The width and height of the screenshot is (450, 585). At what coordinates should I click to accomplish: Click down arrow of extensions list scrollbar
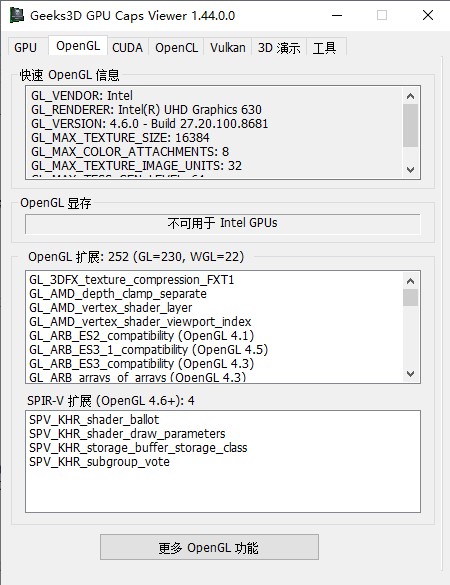click(410, 374)
